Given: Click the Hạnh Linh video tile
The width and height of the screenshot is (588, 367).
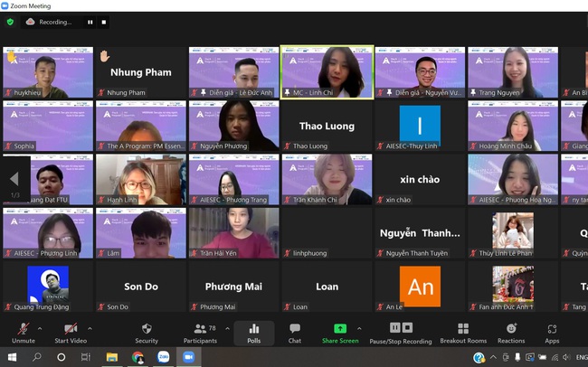Looking at the screenshot, I should [x=141, y=180].
